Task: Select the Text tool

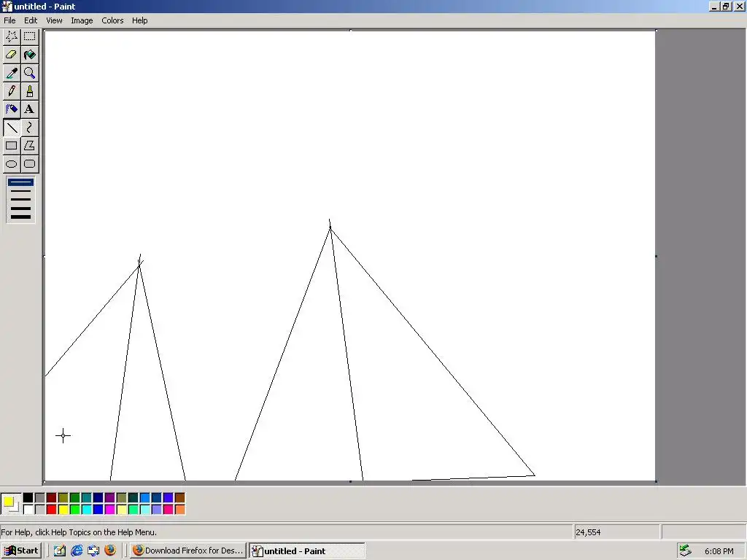Action: coord(29,109)
